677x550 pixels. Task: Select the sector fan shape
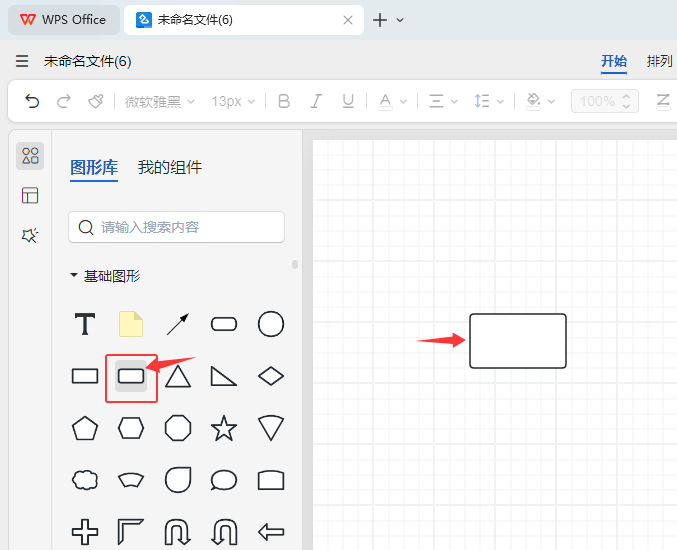[x=271, y=428]
